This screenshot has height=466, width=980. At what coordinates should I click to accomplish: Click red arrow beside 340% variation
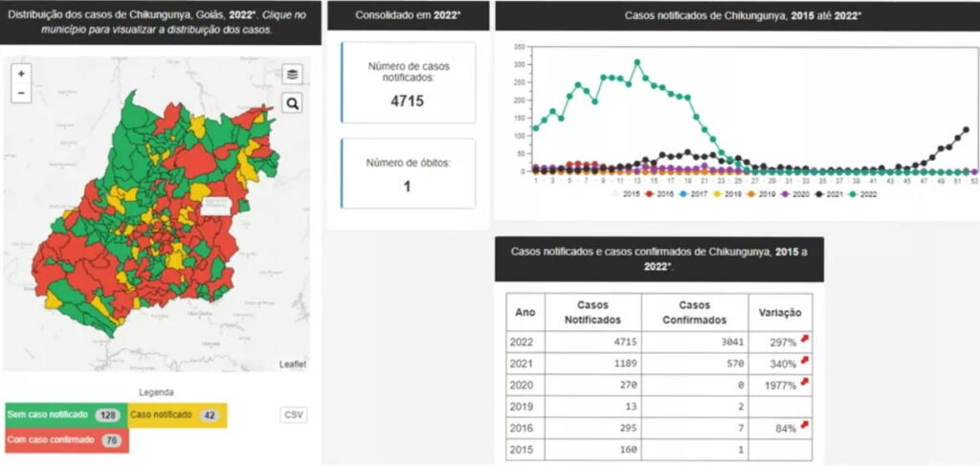pos(804,361)
